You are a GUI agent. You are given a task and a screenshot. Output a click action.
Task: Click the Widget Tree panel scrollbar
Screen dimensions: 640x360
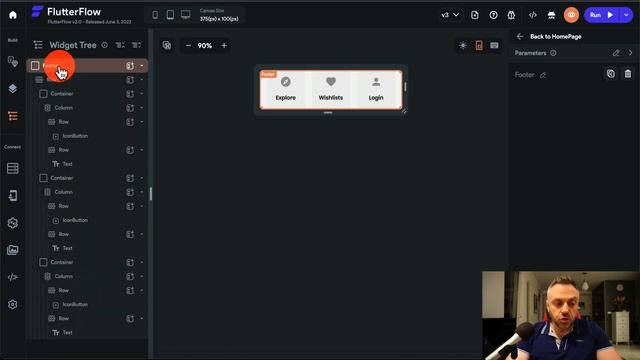pos(151,193)
